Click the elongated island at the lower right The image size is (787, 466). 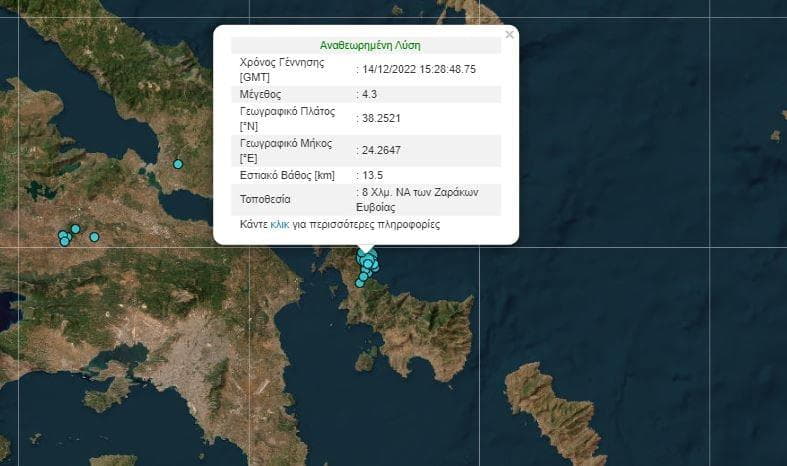tap(553, 410)
